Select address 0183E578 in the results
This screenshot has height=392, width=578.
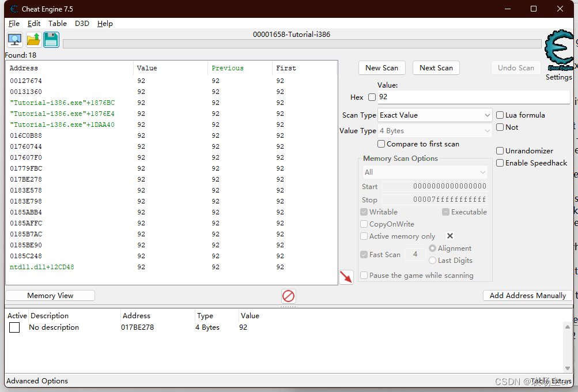(x=26, y=190)
